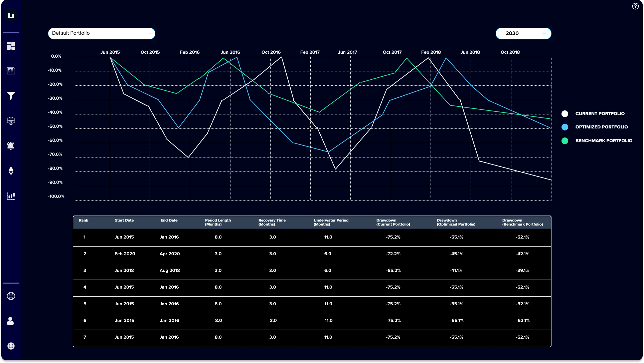Screen dimensions: 644x363
Task: Click the globe icon near sidebar bottom
Action: tap(11, 296)
